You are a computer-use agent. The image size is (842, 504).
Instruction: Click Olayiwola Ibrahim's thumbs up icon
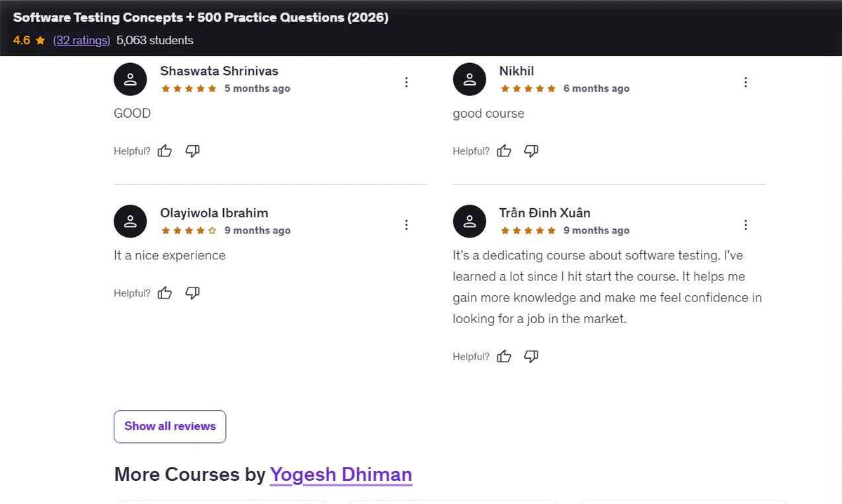(164, 293)
